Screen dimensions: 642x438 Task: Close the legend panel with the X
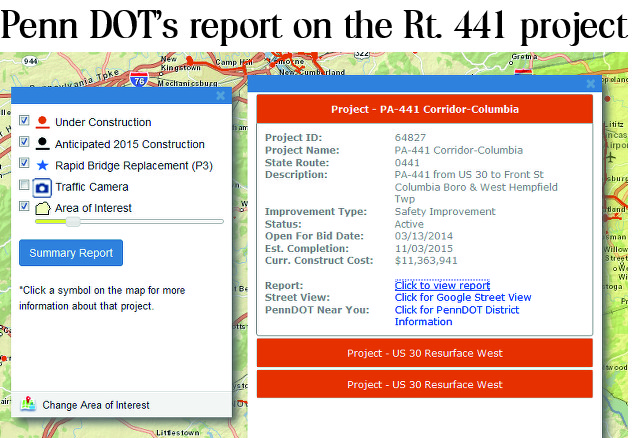(221, 96)
